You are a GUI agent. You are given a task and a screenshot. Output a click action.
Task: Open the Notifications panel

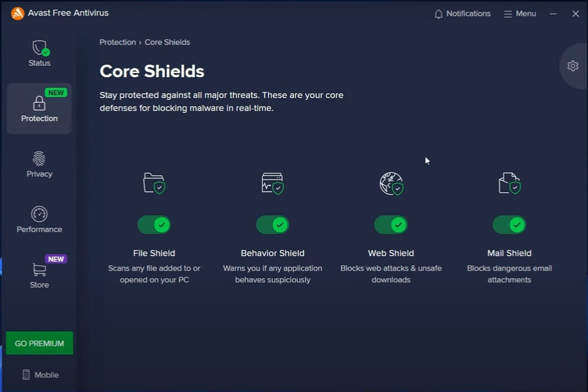coord(462,14)
